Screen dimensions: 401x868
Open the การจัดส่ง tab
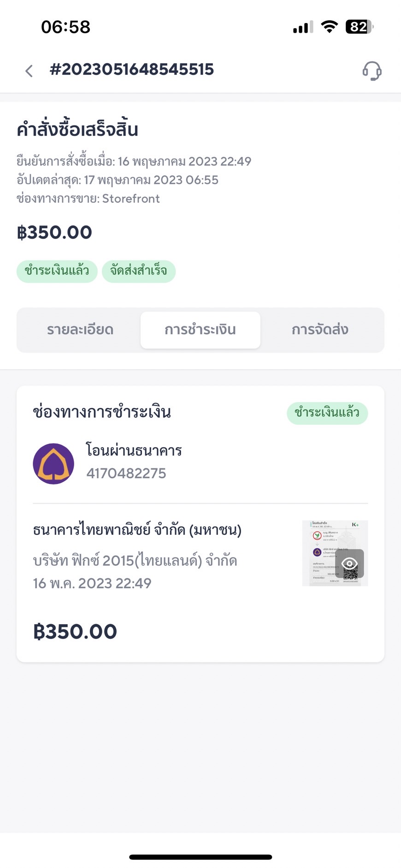click(x=320, y=330)
